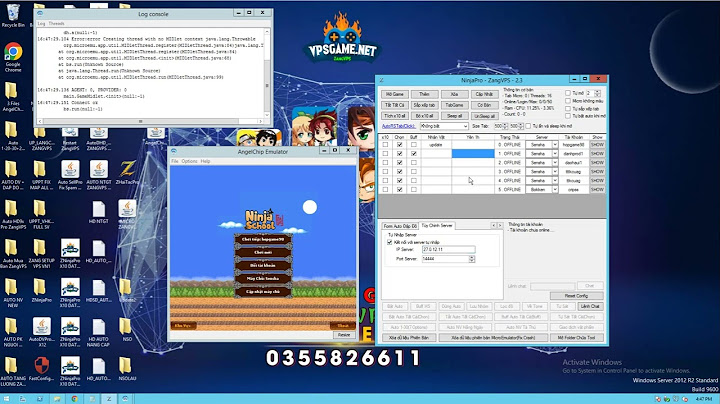Open the AUTO DV - DAP DO folder
The width and height of the screenshot is (720, 404).
pyautogui.click(x=13, y=175)
